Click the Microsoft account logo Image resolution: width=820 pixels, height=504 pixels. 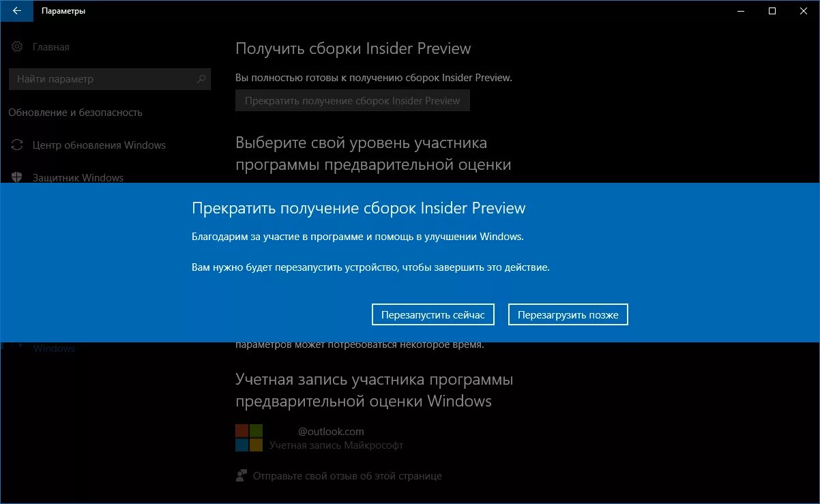pos(249,438)
